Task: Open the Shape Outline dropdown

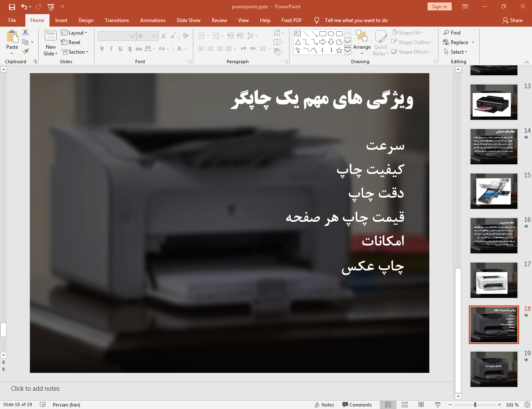Action: (x=412, y=42)
